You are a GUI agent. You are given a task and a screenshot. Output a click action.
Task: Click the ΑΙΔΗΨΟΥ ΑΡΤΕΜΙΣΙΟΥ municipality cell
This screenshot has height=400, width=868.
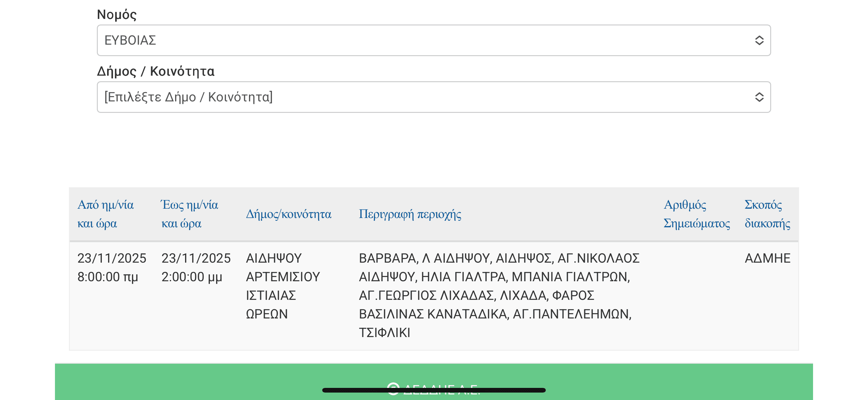click(x=283, y=286)
